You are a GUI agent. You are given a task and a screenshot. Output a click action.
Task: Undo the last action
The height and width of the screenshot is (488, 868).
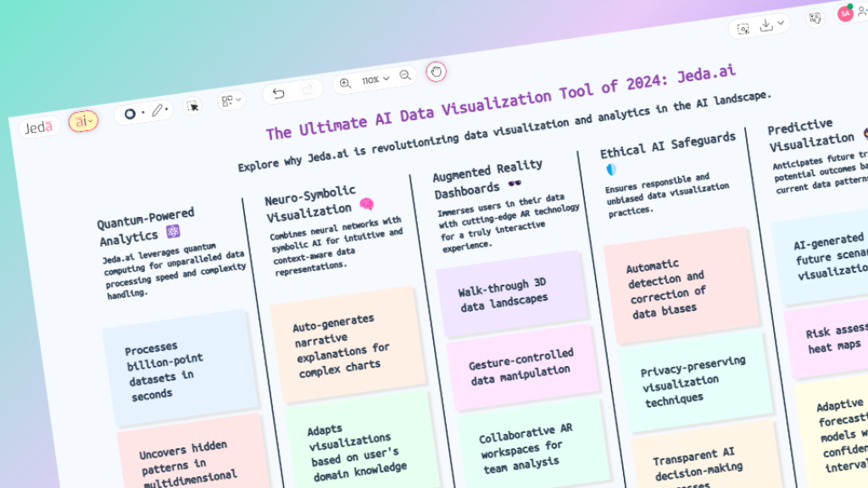tap(278, 93)
